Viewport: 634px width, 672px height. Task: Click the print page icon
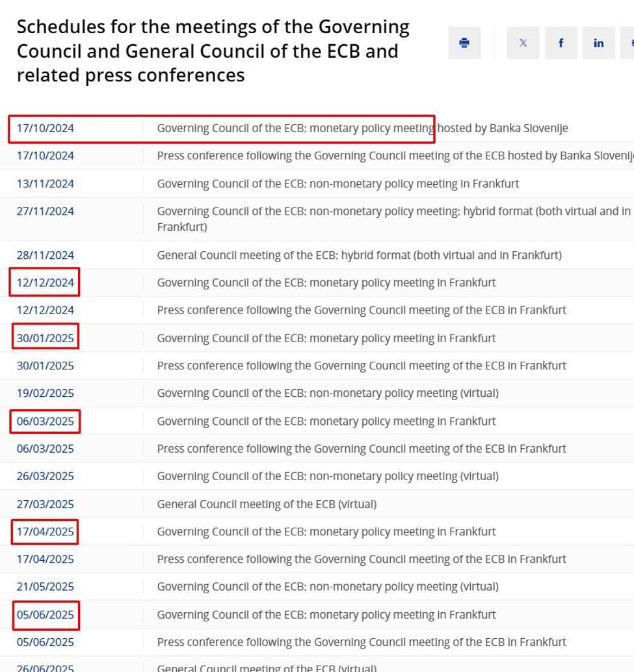coord(464,42)
